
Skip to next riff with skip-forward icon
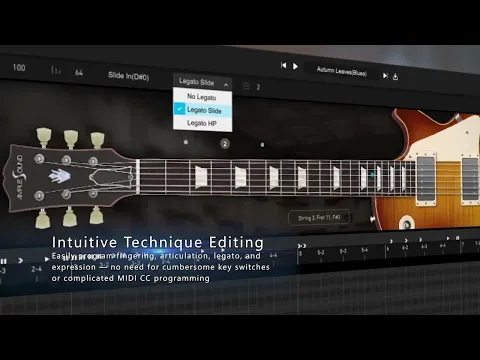pos(385,76)
